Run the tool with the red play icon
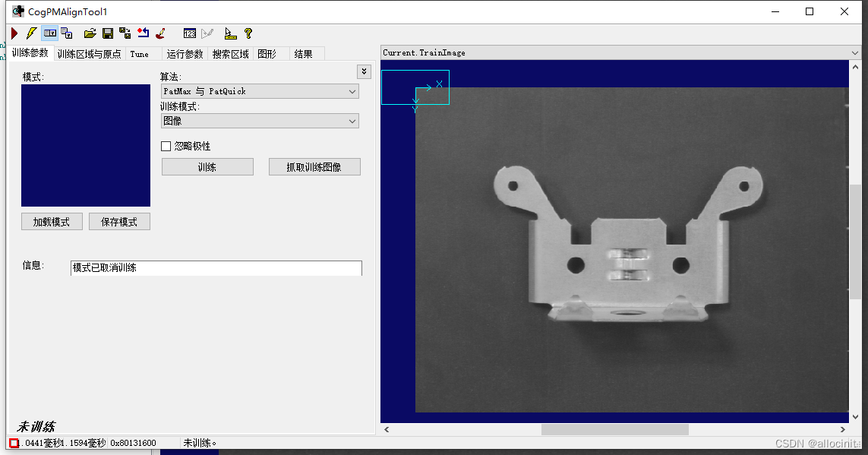Viewport: 868px width, 455px height. [x=14, y=33]
